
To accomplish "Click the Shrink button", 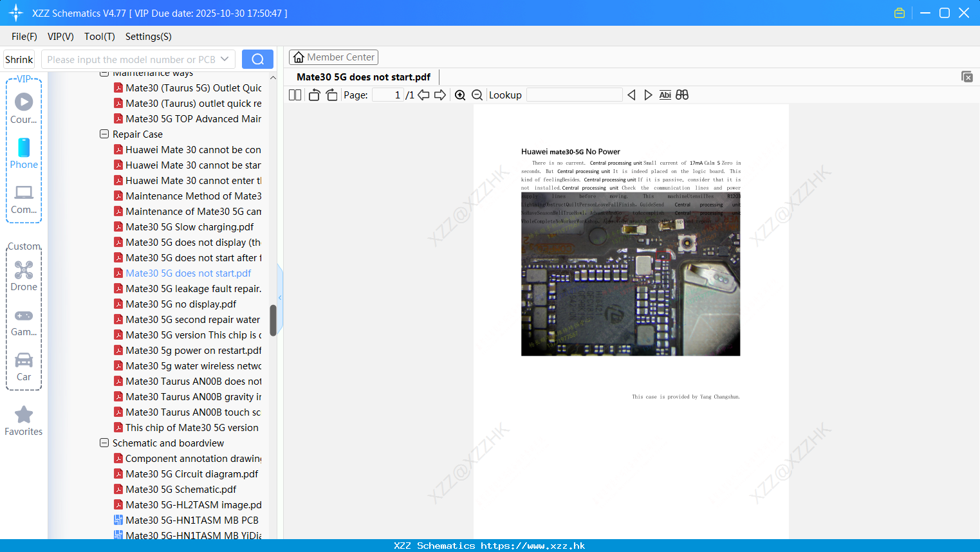I will 19,59.
